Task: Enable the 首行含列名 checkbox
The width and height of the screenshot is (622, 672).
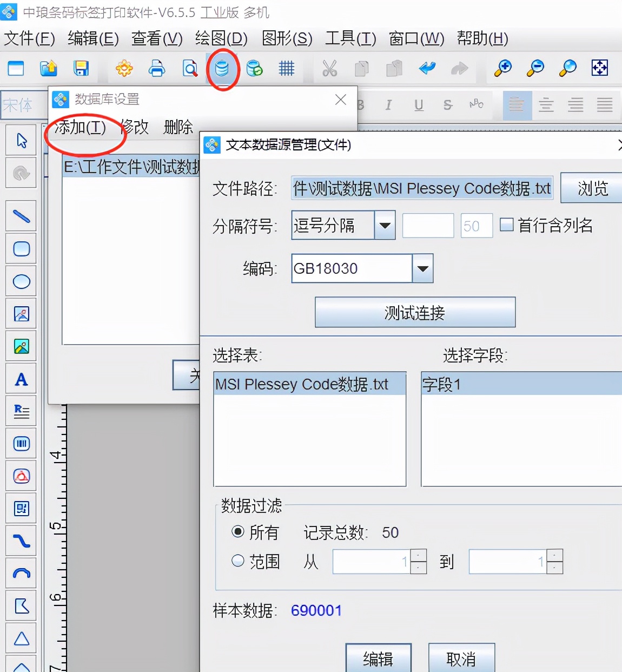Action: click(506, 225)
